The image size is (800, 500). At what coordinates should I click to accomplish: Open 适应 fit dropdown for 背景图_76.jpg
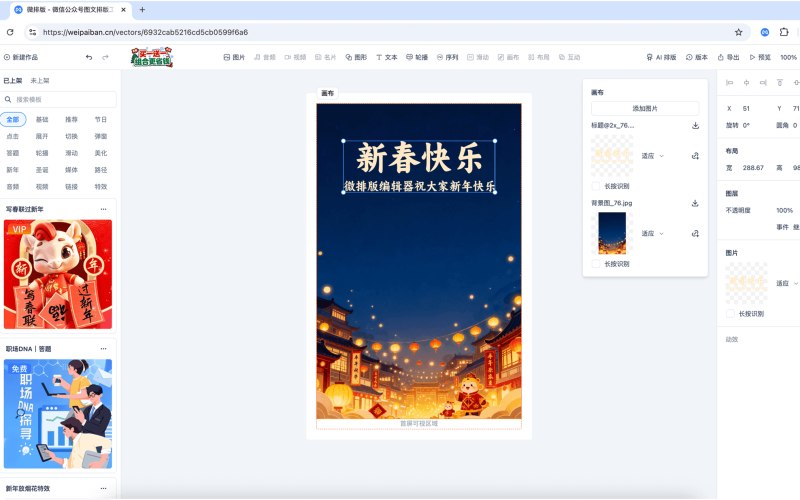653,233
